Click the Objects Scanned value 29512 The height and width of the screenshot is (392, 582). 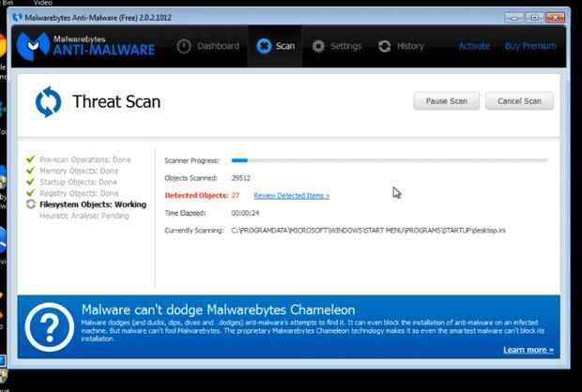(241, 178)
